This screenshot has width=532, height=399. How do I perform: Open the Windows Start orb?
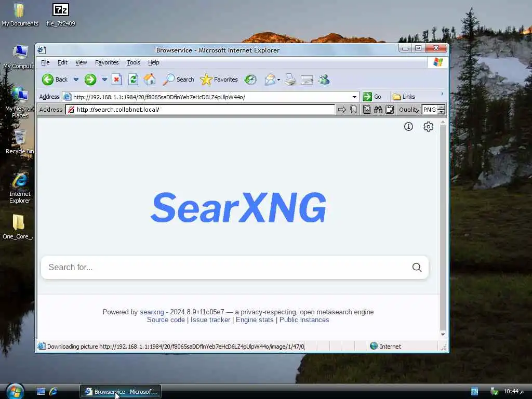[x=15, y=391]
